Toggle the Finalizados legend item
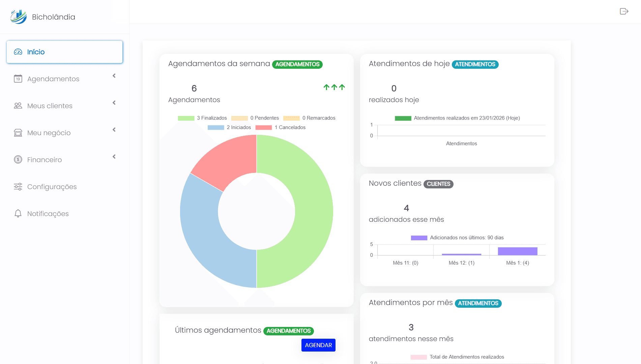The height and width of the screenshot is (364, 641). pos(202,118)
